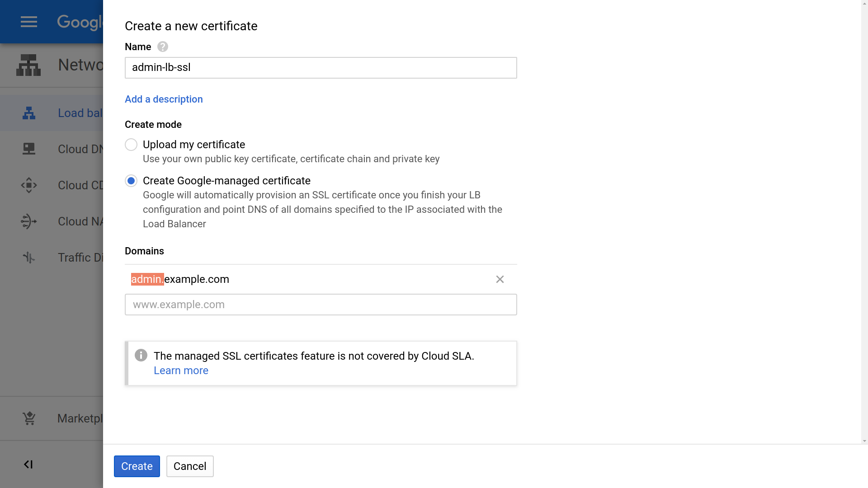Click the Cloud NAT sidebar icon
The height and width of the screenshot is (488, 868).
29,221
